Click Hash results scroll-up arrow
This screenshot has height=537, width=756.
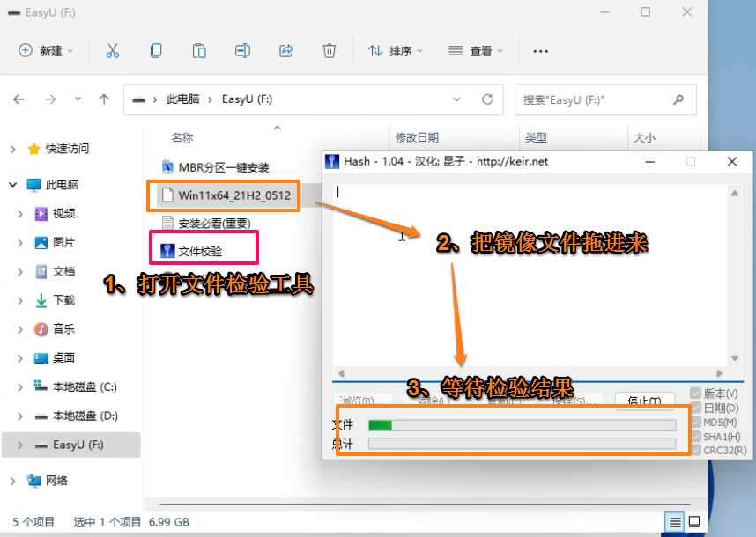735,193
